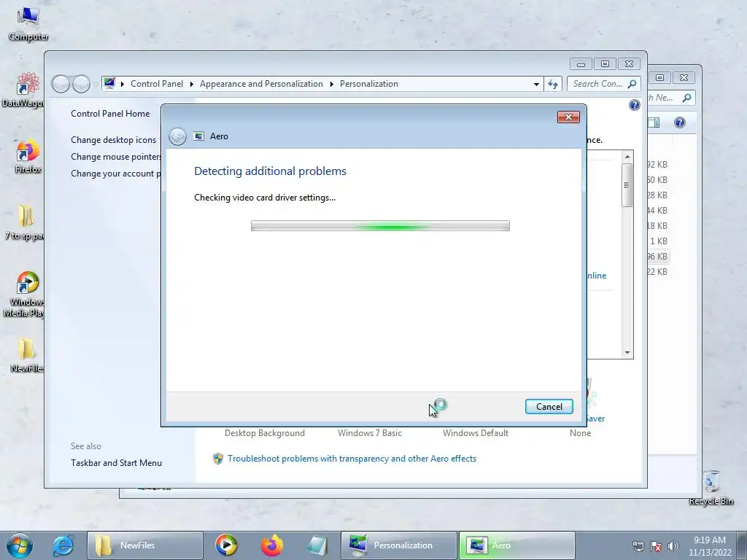Open Control Panel Home link
The width and height of the screenshot is (747, 560).
click(x=110, y=113)
